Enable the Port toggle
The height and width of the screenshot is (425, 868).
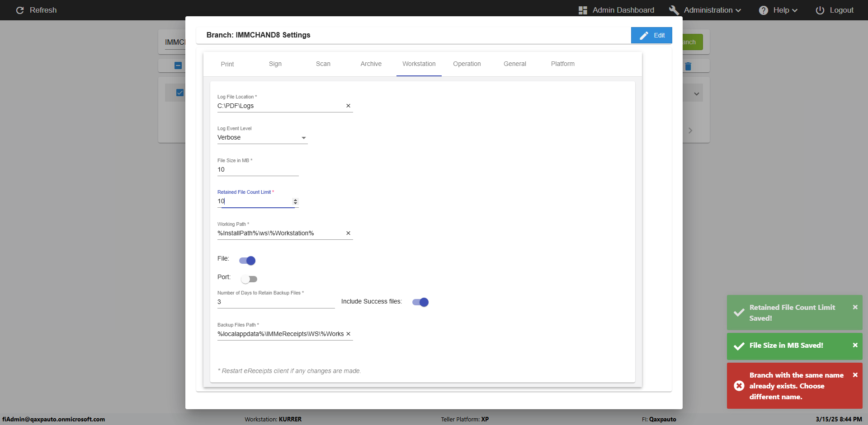pos(249,279)
